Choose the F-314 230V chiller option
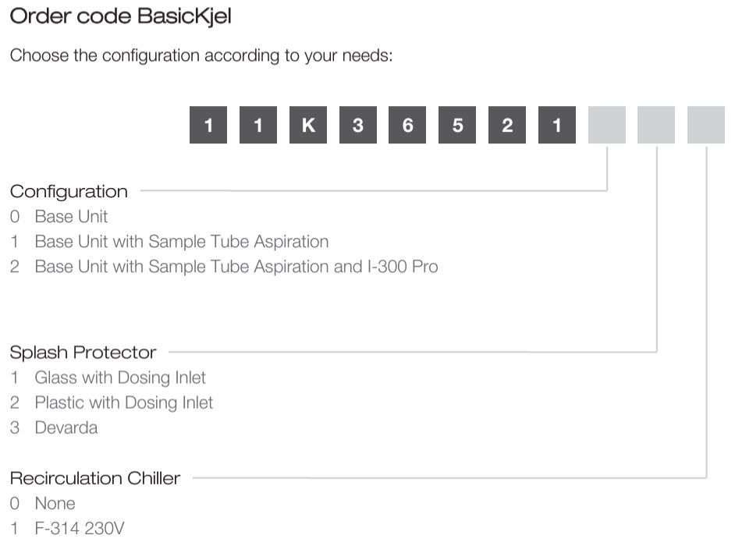Viewport: 735px width, 560px height. (67, 528)
